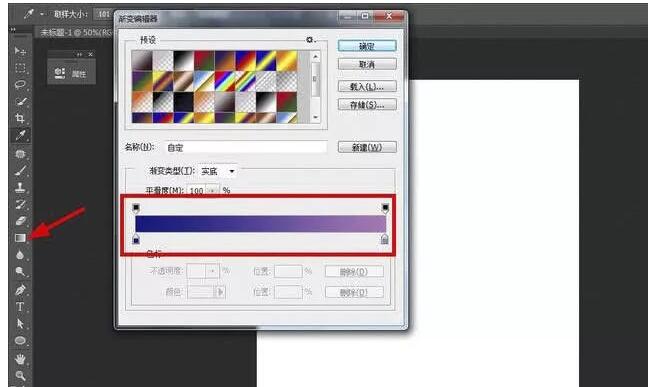Select the Brush tool
Viewport: 652px width, 387px height.
pyautogui.click(x=20, y=170)
